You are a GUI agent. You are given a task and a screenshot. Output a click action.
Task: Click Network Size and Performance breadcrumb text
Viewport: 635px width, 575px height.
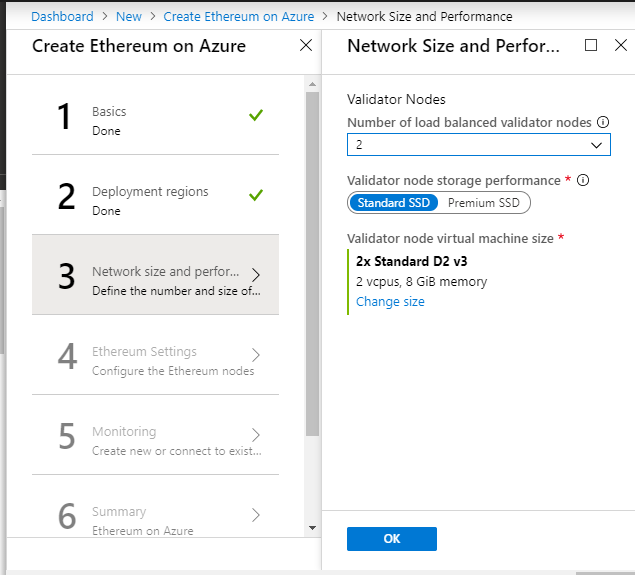[424, 17]
